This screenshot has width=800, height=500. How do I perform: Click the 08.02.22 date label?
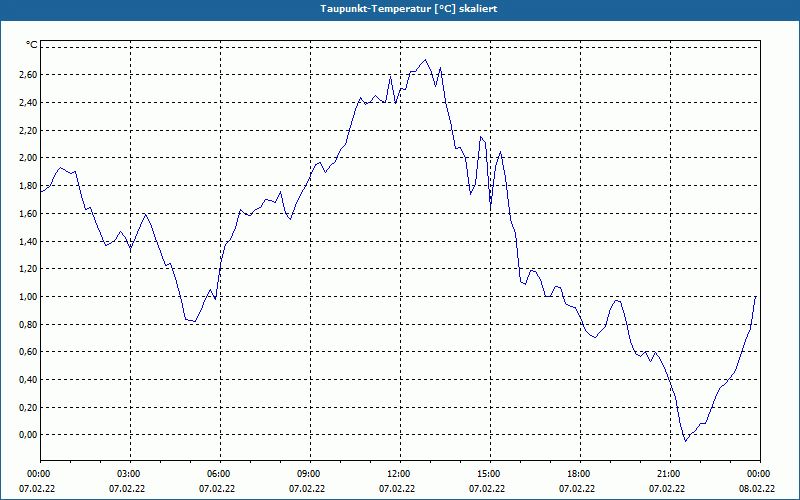point(757,489)
